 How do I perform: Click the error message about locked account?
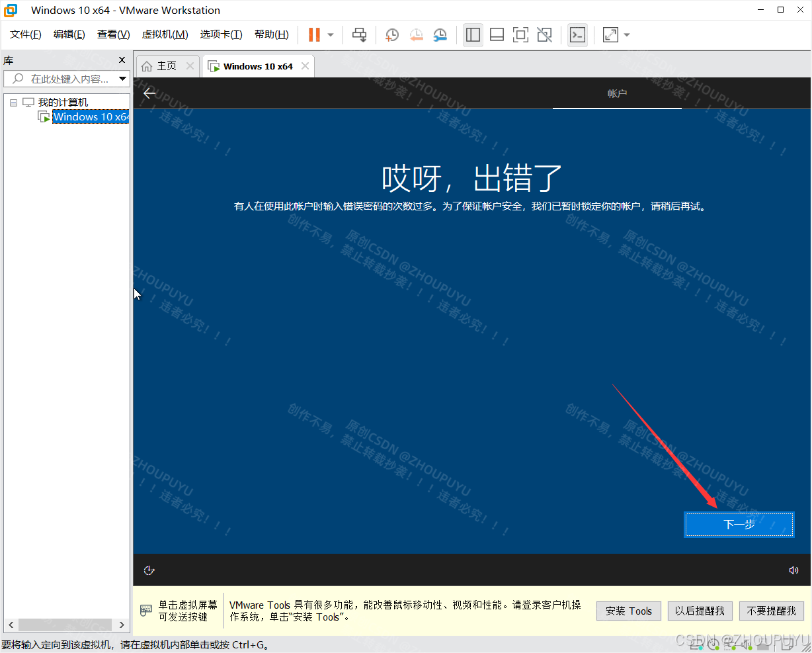click(x=471, y=206)
